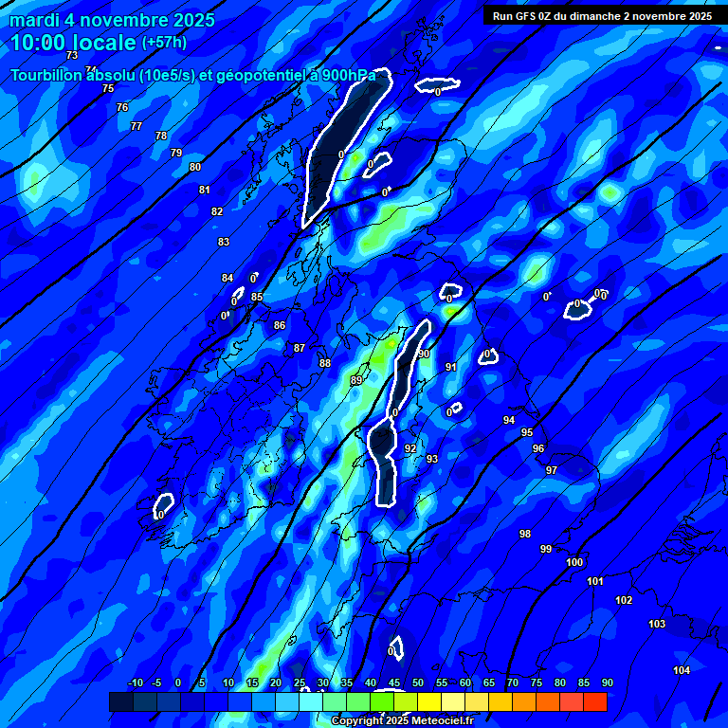
Task: Click the orange legend swatch between 70 and 75
Action: coord(523,701)
